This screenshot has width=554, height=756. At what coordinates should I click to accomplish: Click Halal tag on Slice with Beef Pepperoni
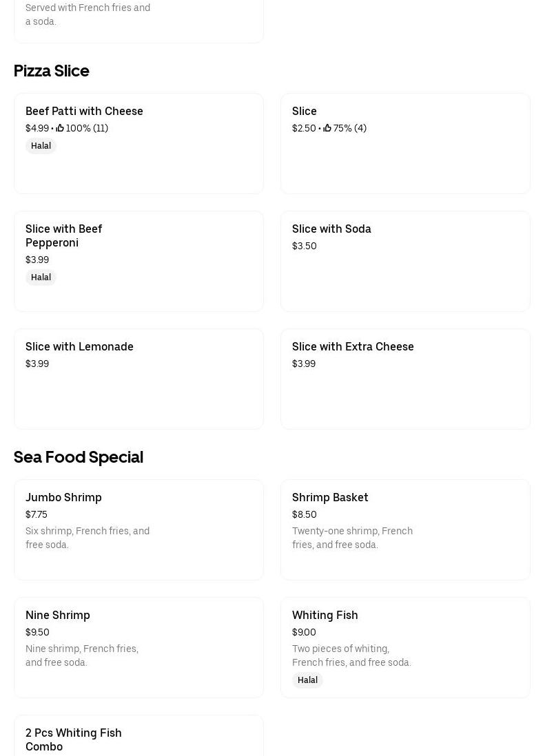41,277
